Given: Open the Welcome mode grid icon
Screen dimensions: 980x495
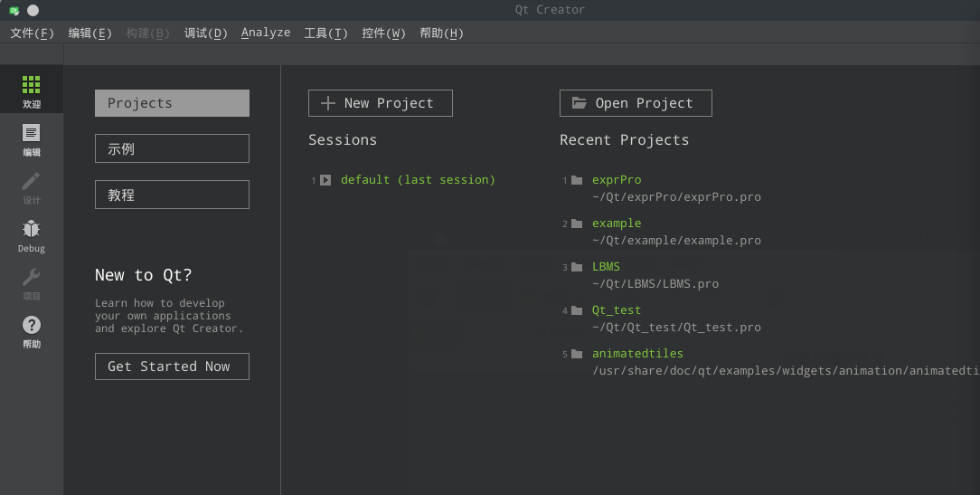Looking at the screenshot, I should 31,86.
